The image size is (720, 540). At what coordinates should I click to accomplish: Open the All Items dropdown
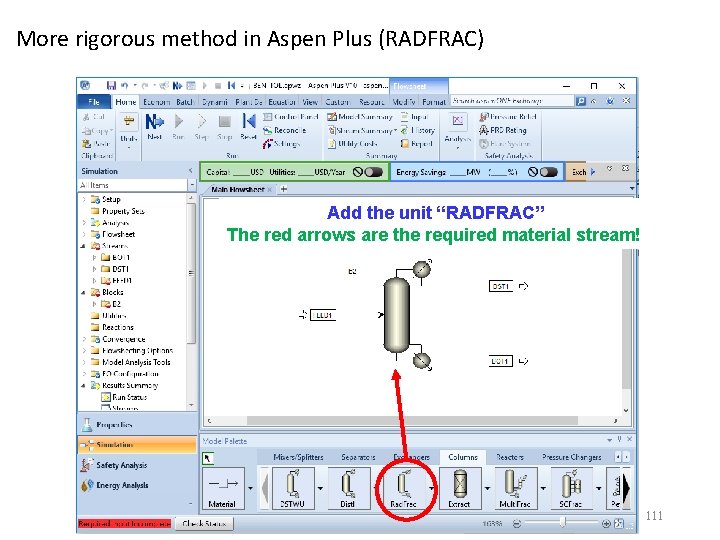[x=192, y=185]
